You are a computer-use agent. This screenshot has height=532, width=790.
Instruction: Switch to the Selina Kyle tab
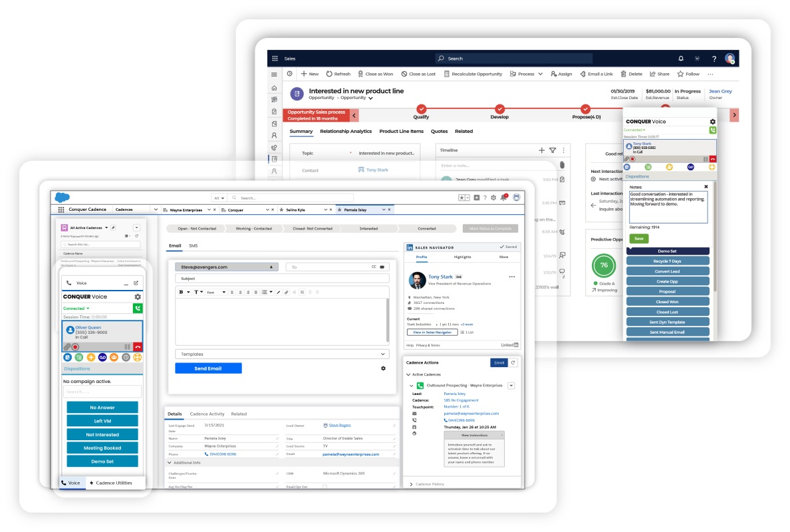(295, 209)
